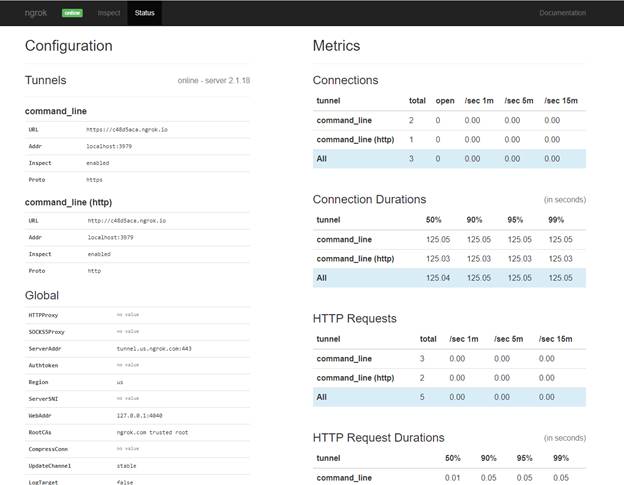Click the Connection Durations heading

click(369, 199)
